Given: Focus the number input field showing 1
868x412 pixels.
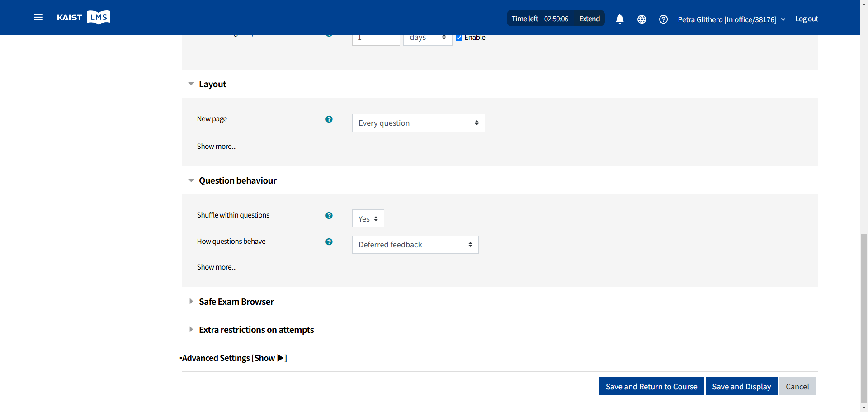Looking at the screenshot, I should 376,40.
